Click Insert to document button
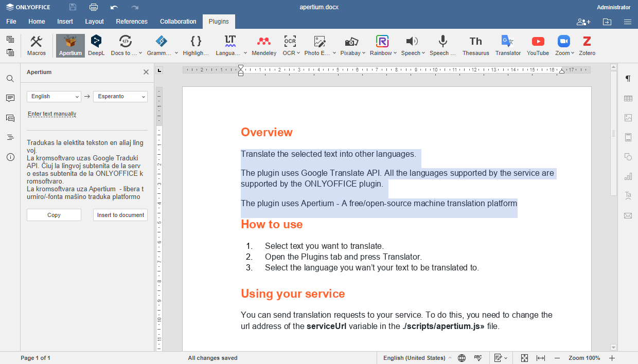Viewport: 638px width, 364px height. point(120,215)
